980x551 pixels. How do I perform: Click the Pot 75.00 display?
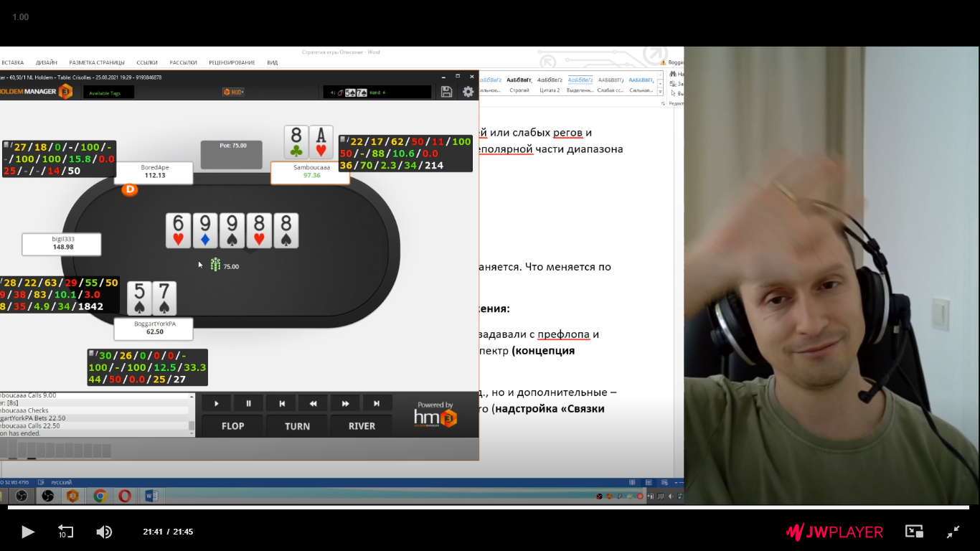point(232,154)
